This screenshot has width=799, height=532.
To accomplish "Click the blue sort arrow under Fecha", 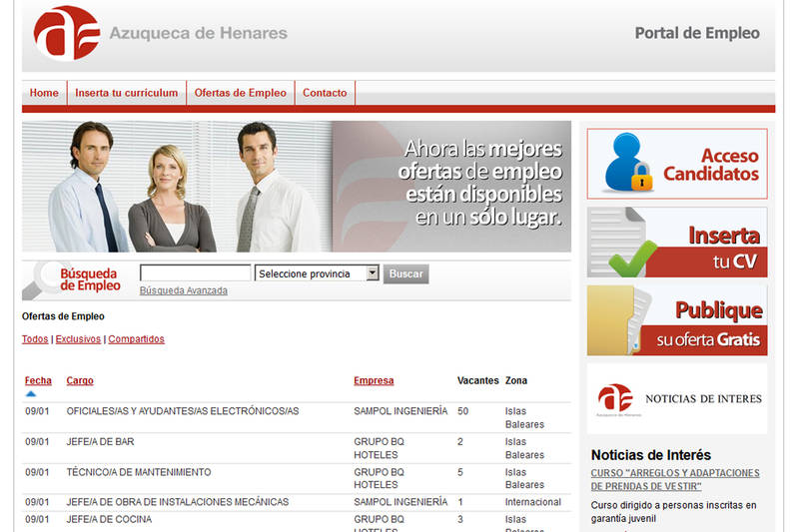I will (x=31, y=394).
